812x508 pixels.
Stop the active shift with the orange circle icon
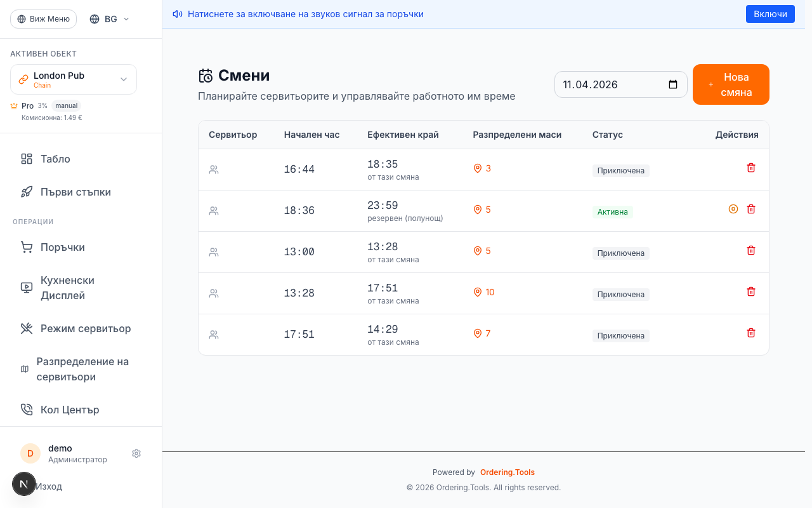point(733,209)
